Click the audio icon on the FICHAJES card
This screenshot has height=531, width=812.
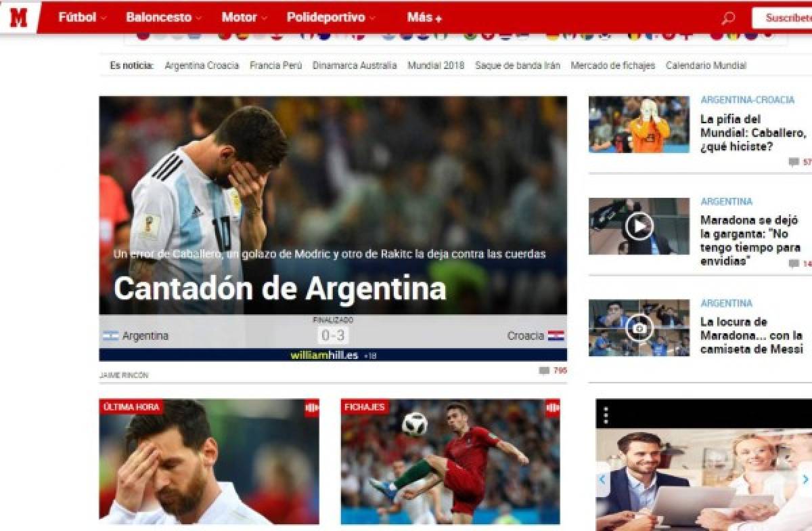tap(554, 407)
